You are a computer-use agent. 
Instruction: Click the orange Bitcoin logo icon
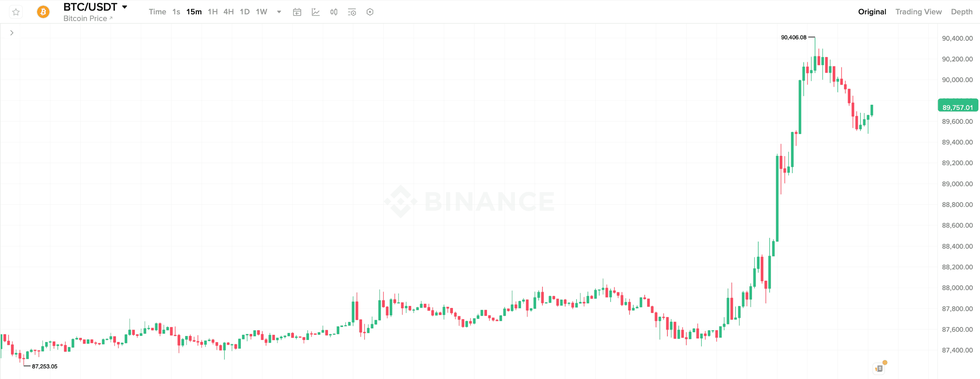pos(43,12)
